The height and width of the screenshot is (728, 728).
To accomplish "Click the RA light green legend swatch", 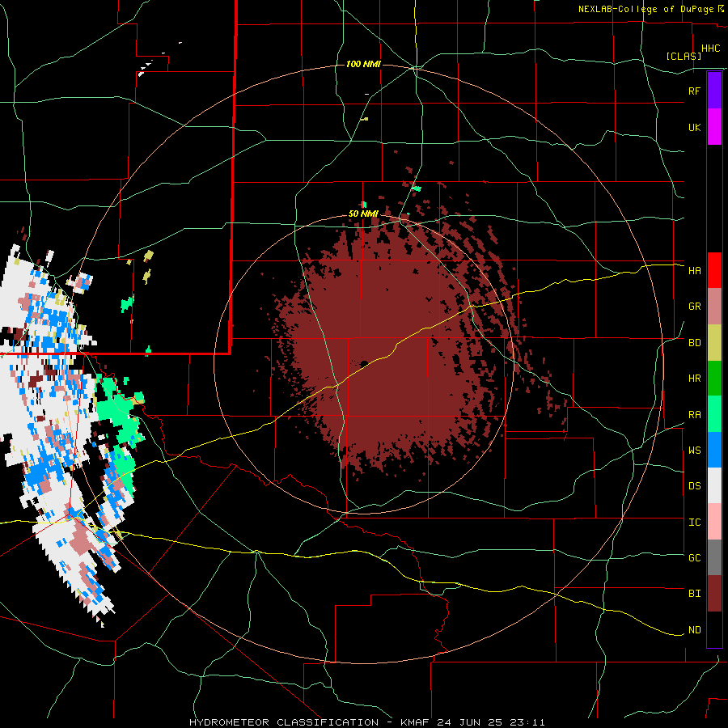I will (x=714, y=414).
